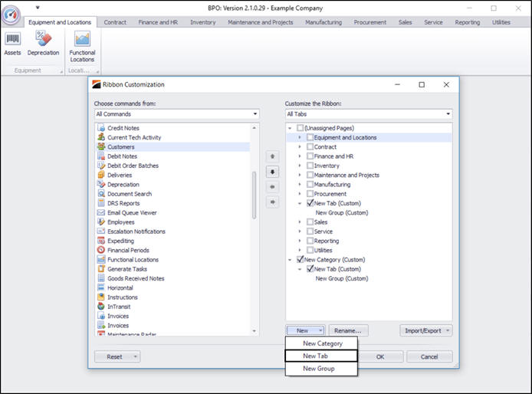Choose New Category from the menu
Viewport: 532px width, 394px height.
pos(322,343)
